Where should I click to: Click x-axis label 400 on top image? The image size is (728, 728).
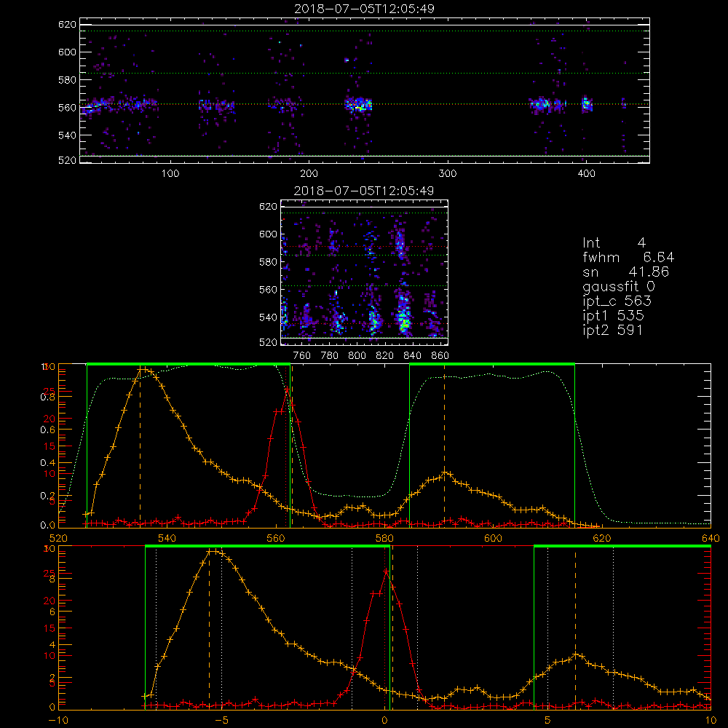coord(586,174)
